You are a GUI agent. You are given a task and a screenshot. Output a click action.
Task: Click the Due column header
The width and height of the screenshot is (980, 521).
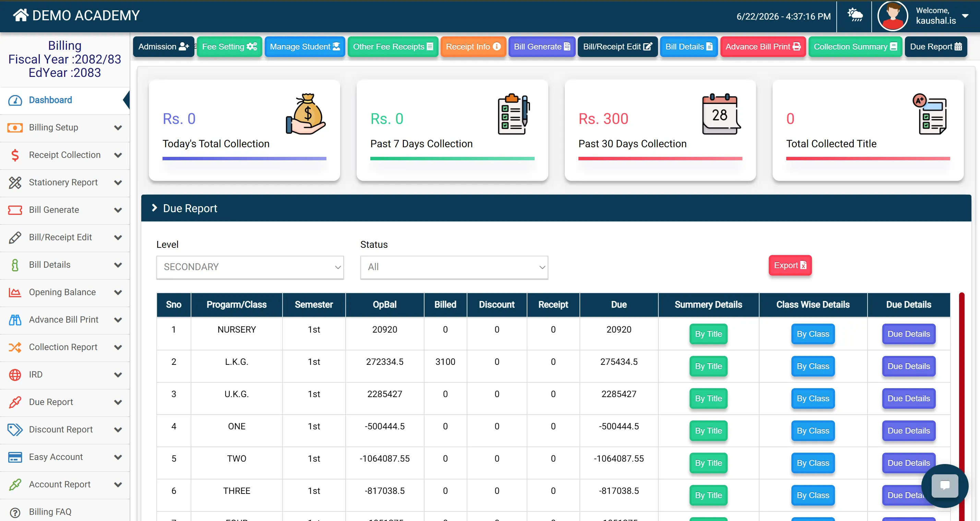pyautogui.click(x=619, y=304)
